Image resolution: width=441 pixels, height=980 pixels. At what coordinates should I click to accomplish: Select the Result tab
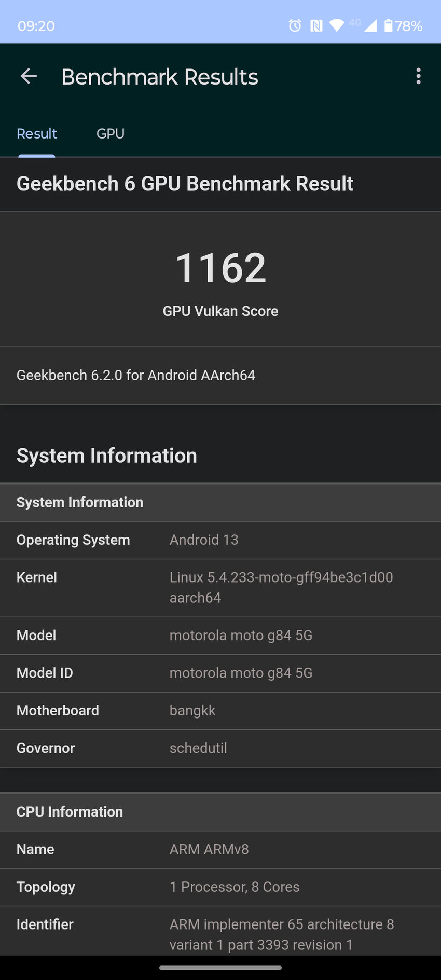tap(37, 134)
